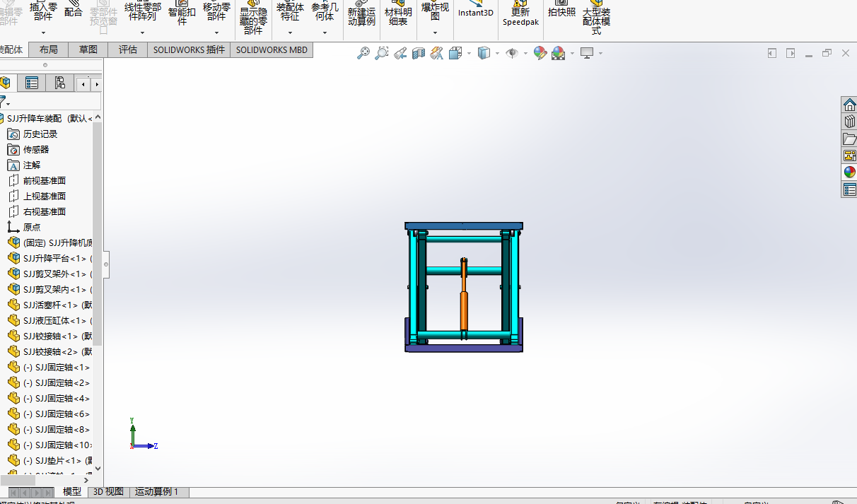This screenshot has width=857, height=504.
Task: Switch to ConfigurationManager tab icon
Action: pos(59,83)
